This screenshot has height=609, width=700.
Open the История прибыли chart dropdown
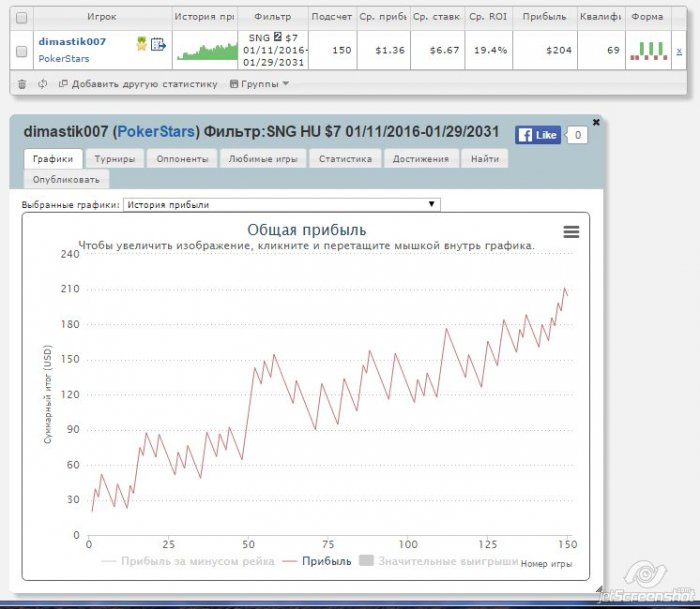(x=282, y=204)
